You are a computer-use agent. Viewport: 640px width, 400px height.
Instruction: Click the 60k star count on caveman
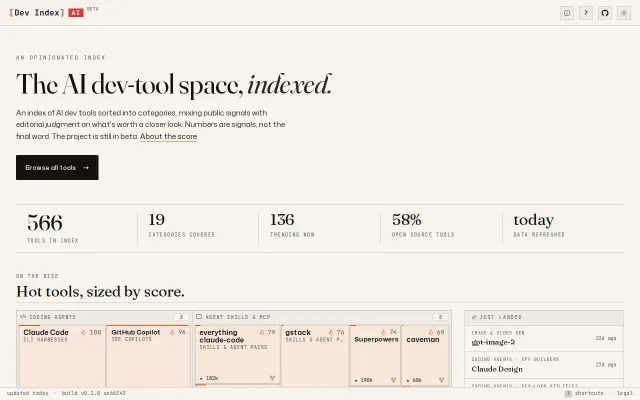coord(414,380)
